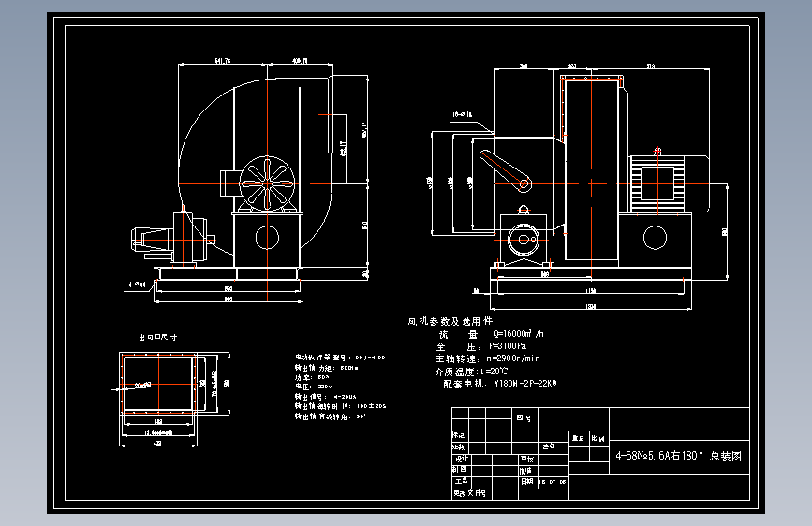Select the flow value Q=16000m³/h
The height and width of the screenshot is (526, 812).
pos(518,334)
